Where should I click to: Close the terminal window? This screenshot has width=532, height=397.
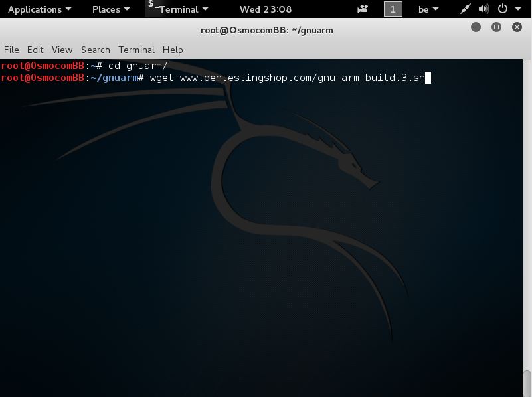pos(517,27)
